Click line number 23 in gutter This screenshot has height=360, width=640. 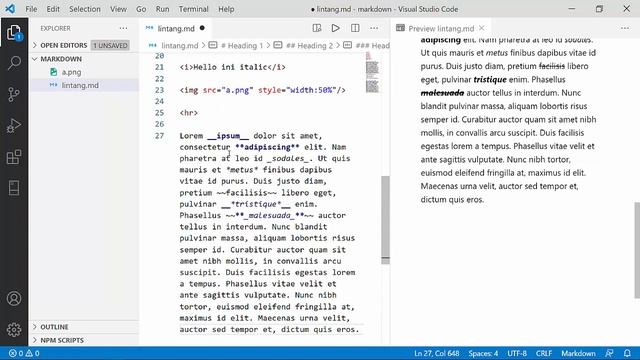(x=159, y=90)
